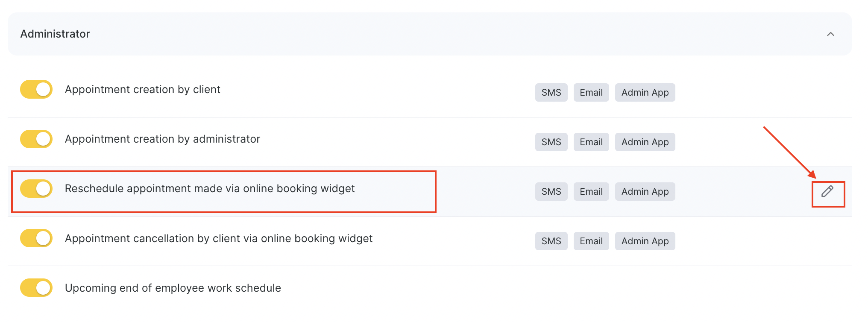The image size is (868, 322).
Task: Click SMS tag for creation by administrator
Action: (x=551, y=142)
